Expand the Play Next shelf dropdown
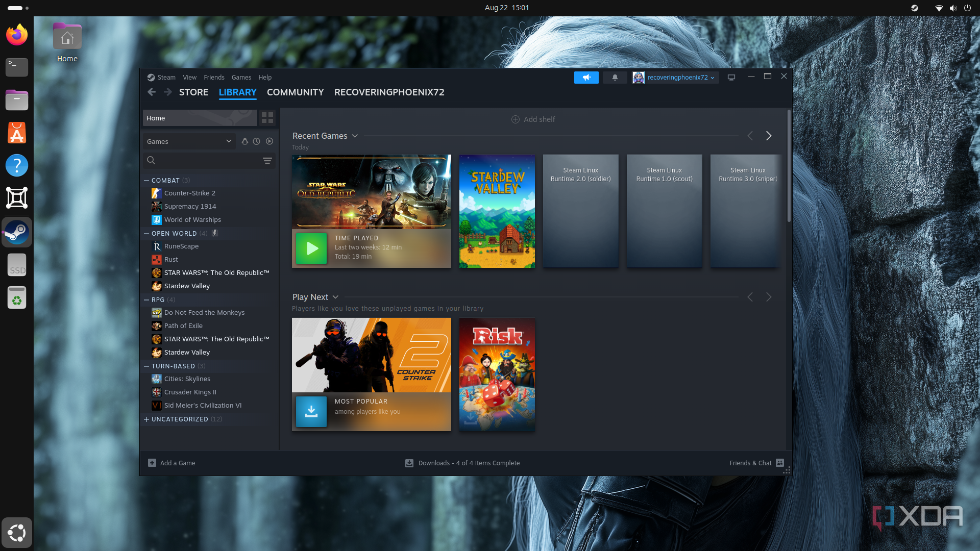980x551 pixels. click(335, 297)
